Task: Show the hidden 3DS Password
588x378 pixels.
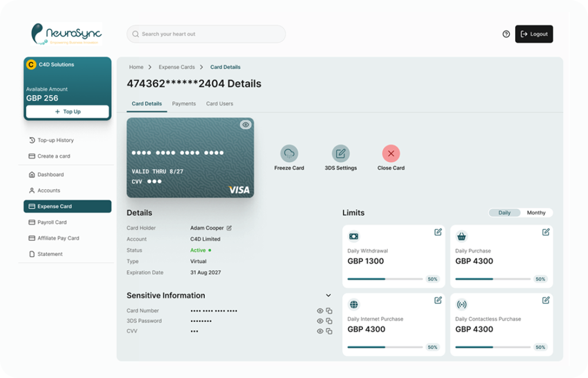Action: coord(320,321)
